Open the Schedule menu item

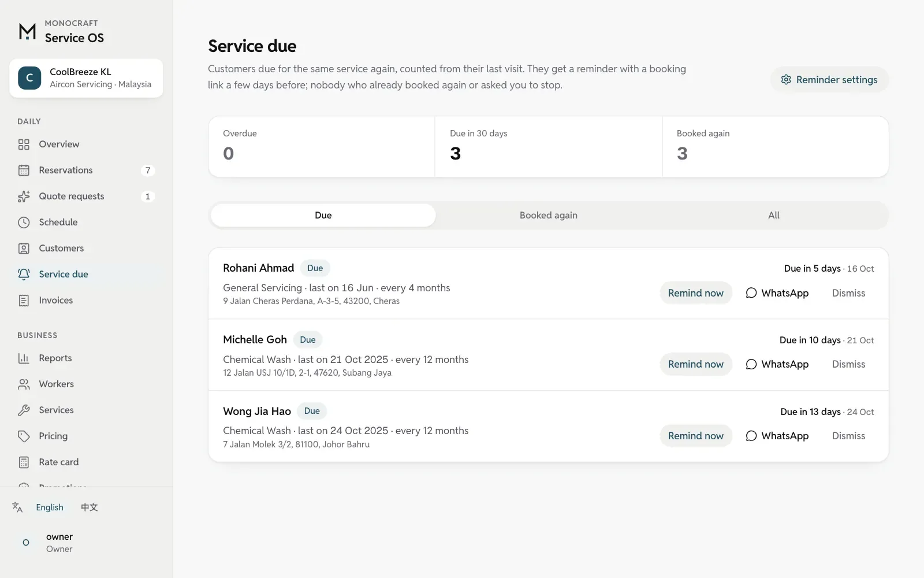click(x=87, y=223)
